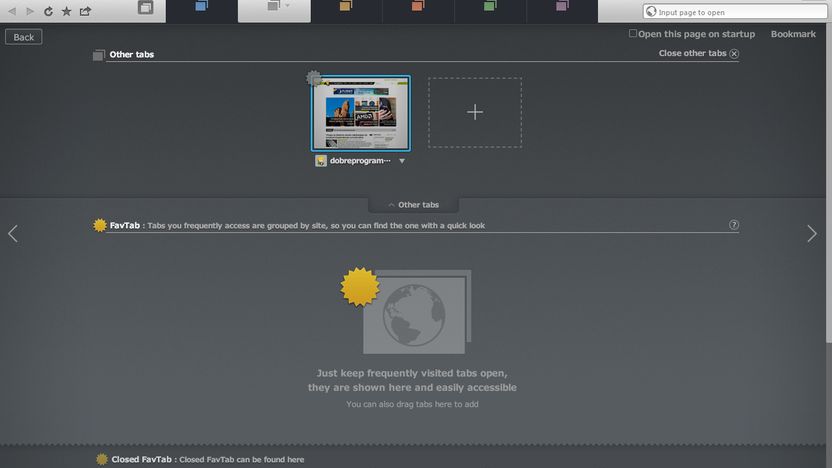The width and height of the screenshot is (832, 468).
Task: Click the vertical scrollbar on the right
Action: click(829, 183)
